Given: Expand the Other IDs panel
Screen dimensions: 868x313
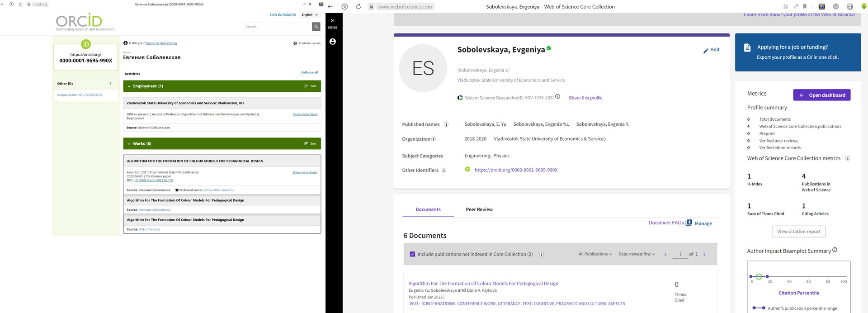Looking at the screenshot, I should [110, 84].
